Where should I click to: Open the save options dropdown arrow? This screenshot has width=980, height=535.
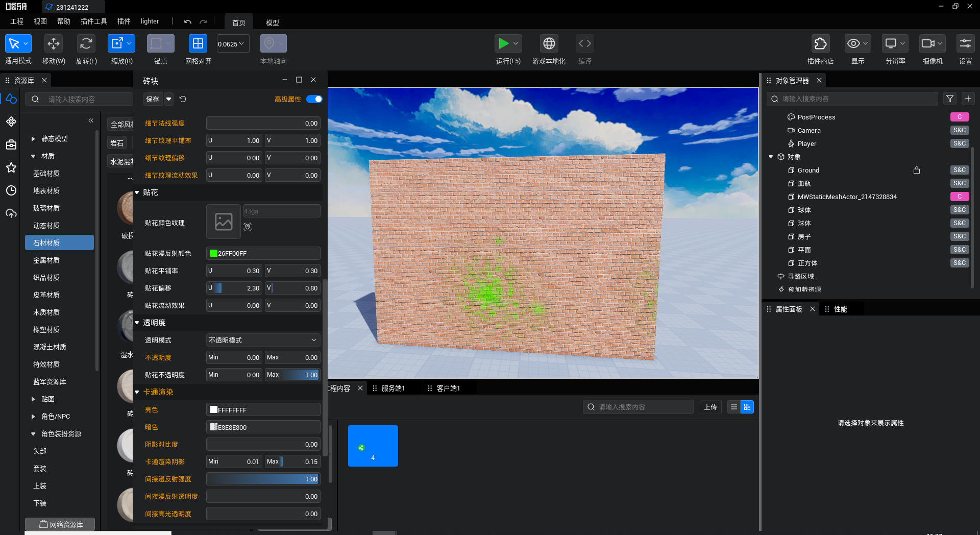click(169, 99)
